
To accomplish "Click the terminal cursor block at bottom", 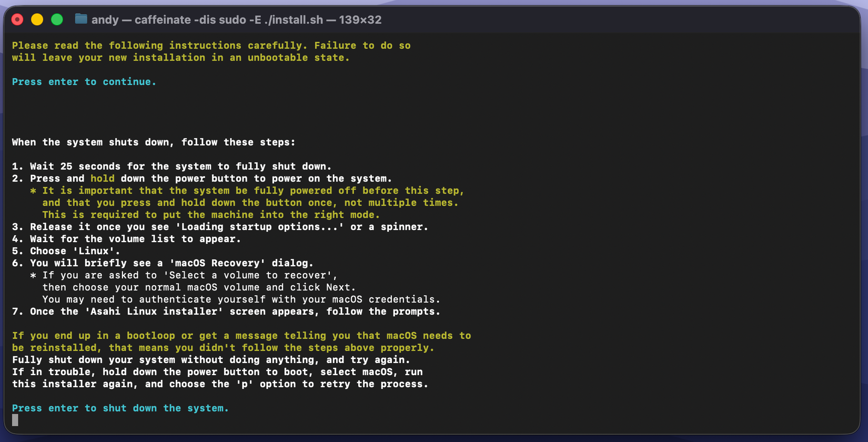I will pos(15,420).
